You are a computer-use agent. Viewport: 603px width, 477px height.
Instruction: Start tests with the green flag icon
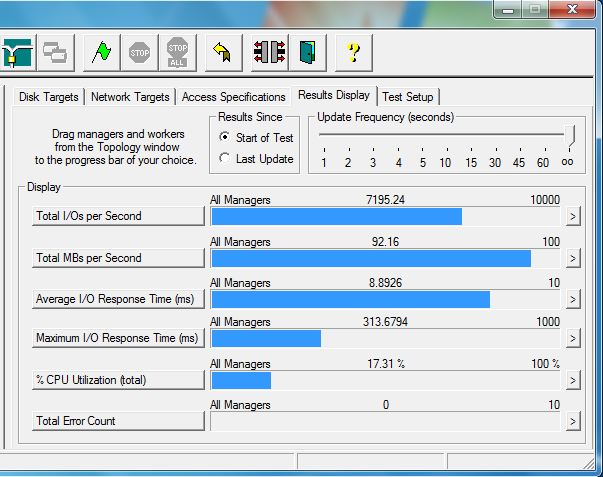pos(102,53)
